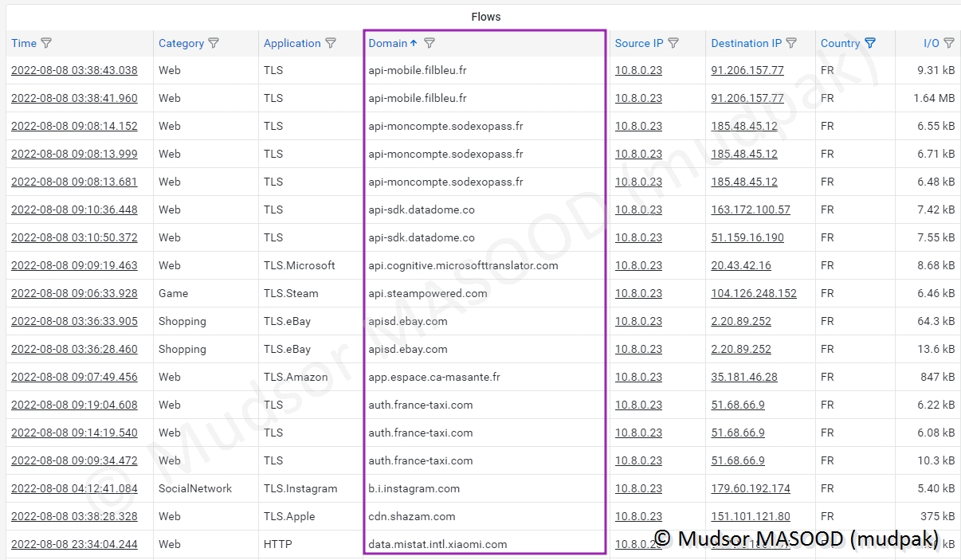
Task: Sort by Destination IP column header
Action: (746, 43)
